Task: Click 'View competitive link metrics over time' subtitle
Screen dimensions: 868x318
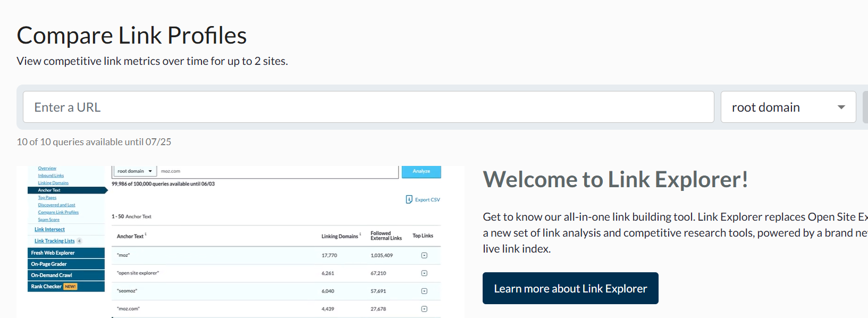Action: point(152,61)
